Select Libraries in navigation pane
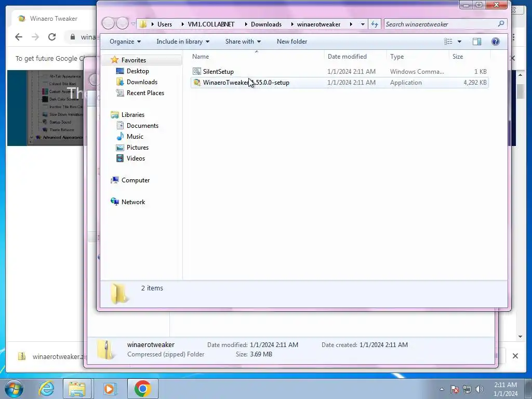Viewport: 532px width, 399px height. (132, 115)
